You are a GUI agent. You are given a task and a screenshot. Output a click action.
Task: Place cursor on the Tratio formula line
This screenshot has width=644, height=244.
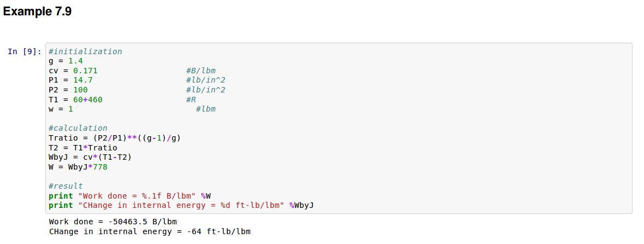115,138
